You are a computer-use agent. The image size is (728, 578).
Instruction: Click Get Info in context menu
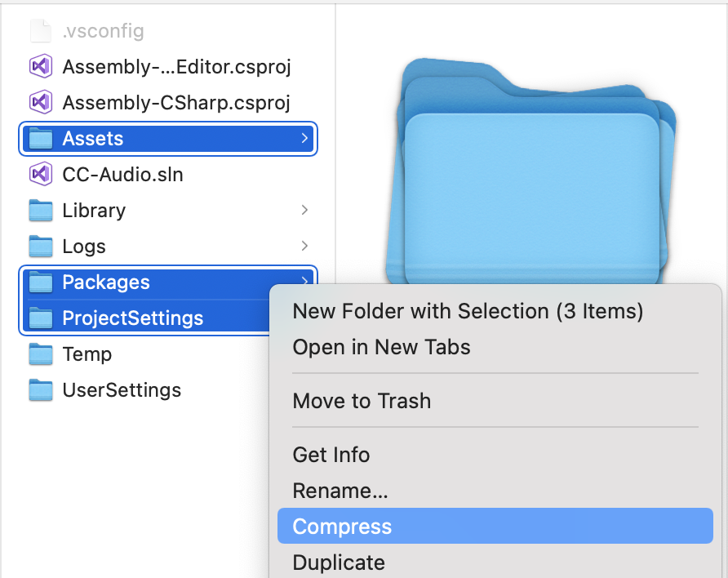(x=331, y=455)
